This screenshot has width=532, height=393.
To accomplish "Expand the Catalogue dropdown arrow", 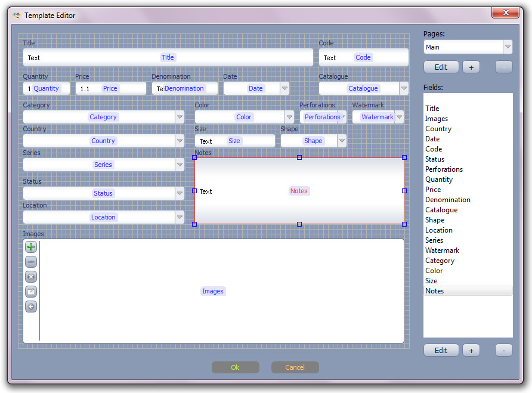I will [404, 88].
